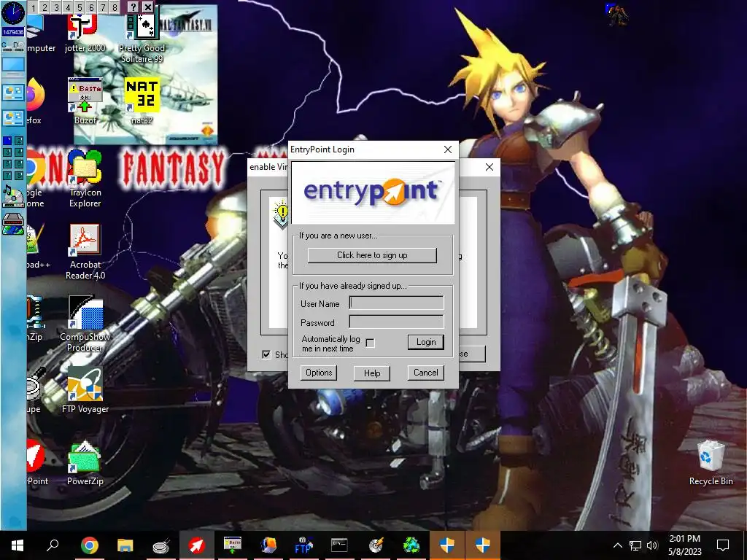This screenshot has height=560, width=747.
Task: Show hidden system tray icons
Action: coord(617,545)
